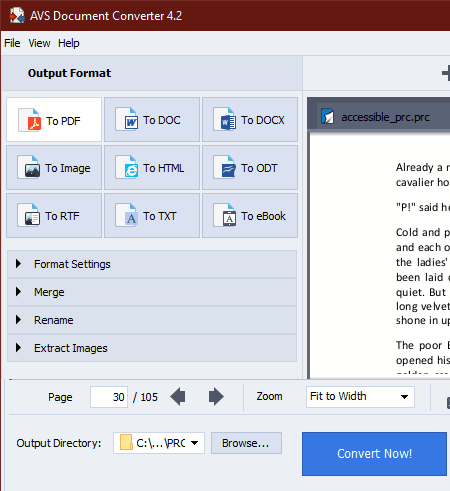Click the accessible_prc.prc file icon
The height and width of the screenshot is (491, 450).
coord(327,117)
